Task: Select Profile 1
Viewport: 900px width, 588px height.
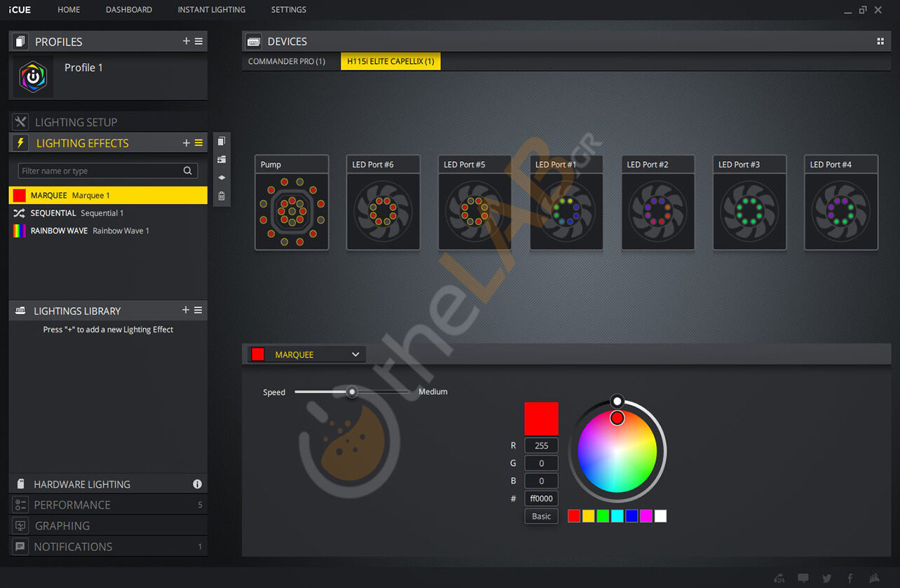Action: click(x=108, y=76)
